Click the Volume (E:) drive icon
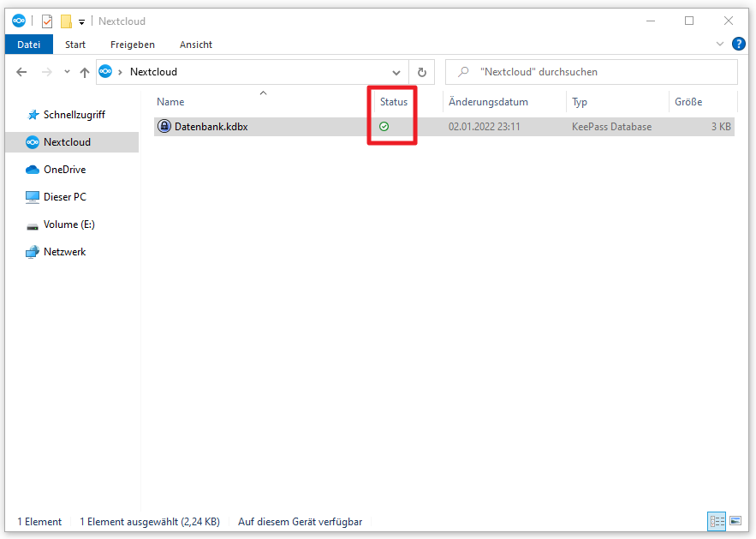Viewport: 756px width, 539px height. 33,226
